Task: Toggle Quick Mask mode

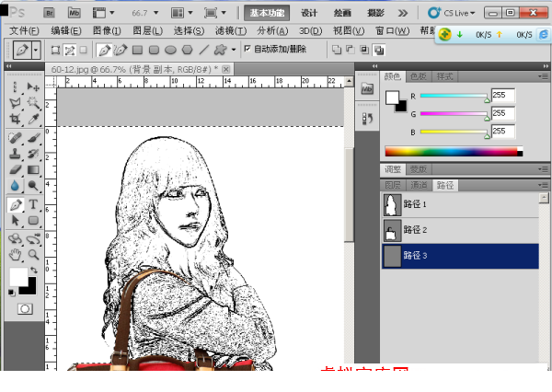Action: 25,309
